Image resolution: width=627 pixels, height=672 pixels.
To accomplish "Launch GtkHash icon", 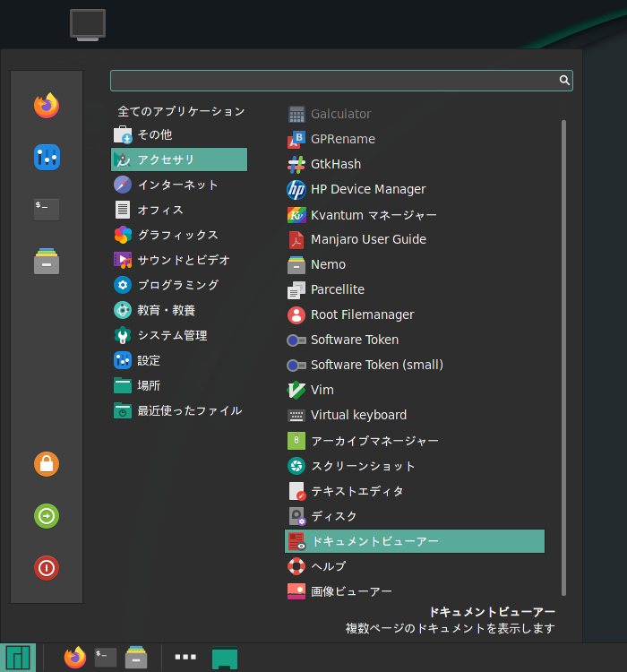I will [296, 164].
